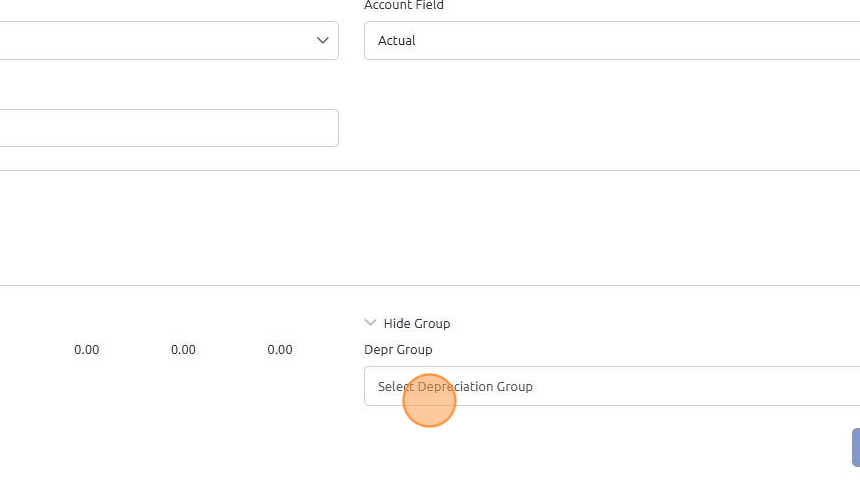
Task: Click the word Actual in Account Field
Action: 397,40
